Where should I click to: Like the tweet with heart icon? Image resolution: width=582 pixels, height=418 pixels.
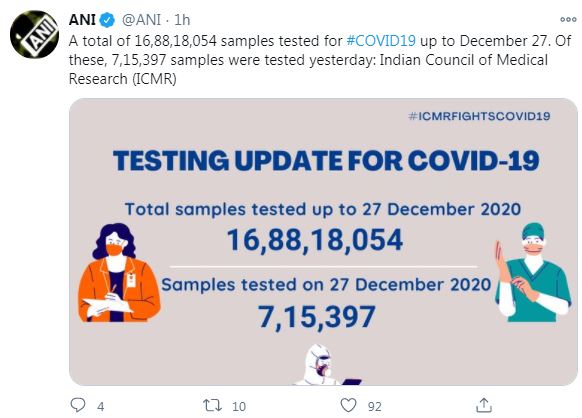(x=348, y=405)
